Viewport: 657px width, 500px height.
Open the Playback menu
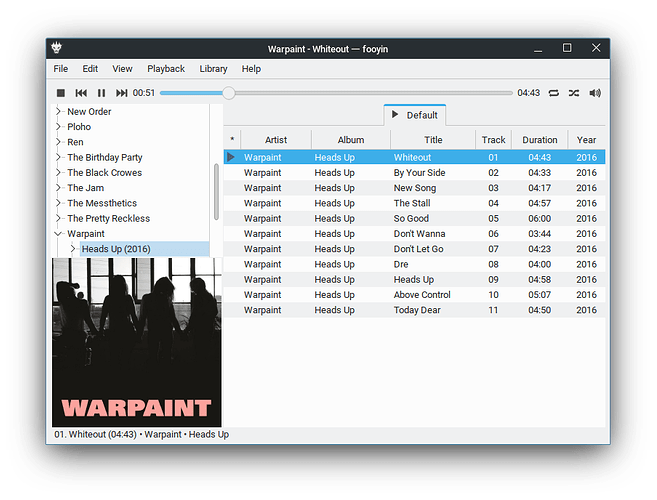tap(166, 69)
